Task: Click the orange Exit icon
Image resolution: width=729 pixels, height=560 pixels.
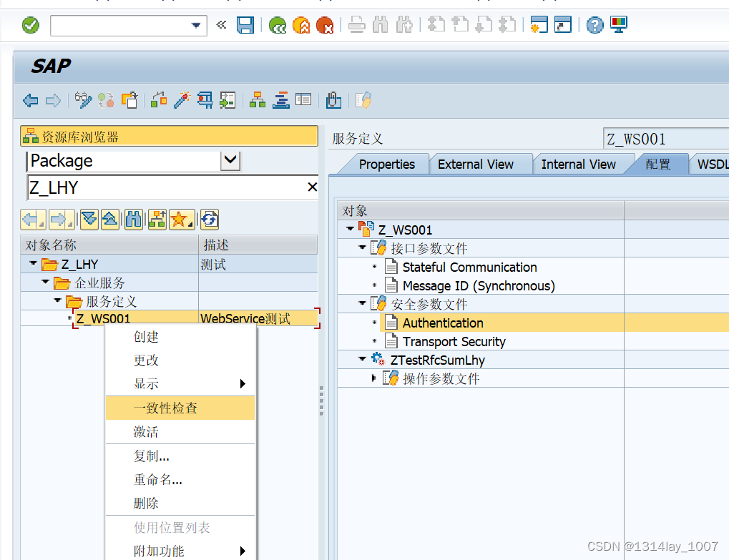Action: [301, 25]
